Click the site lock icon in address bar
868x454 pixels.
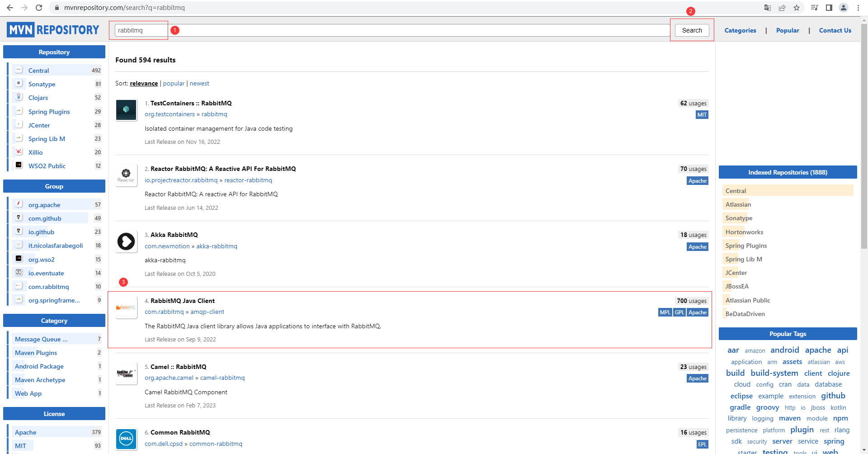tap(57, 8)
